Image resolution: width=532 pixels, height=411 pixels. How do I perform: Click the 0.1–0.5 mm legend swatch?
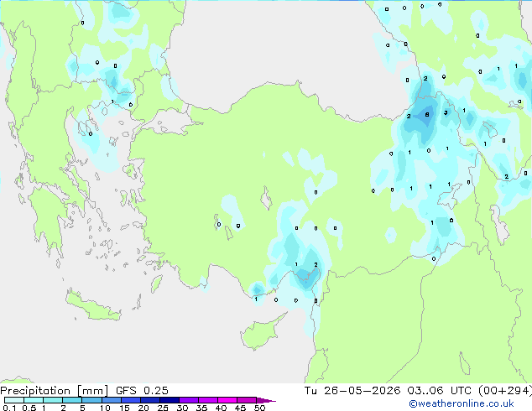(14, 400)
